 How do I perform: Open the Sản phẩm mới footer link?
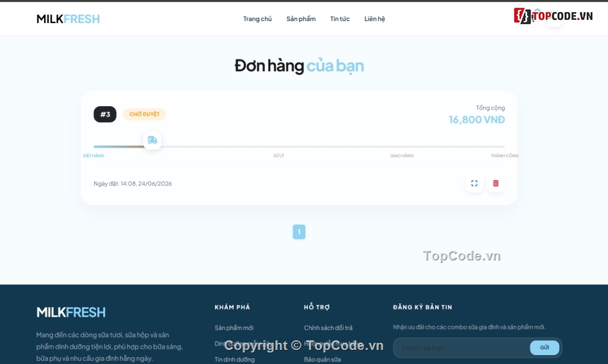234,328
